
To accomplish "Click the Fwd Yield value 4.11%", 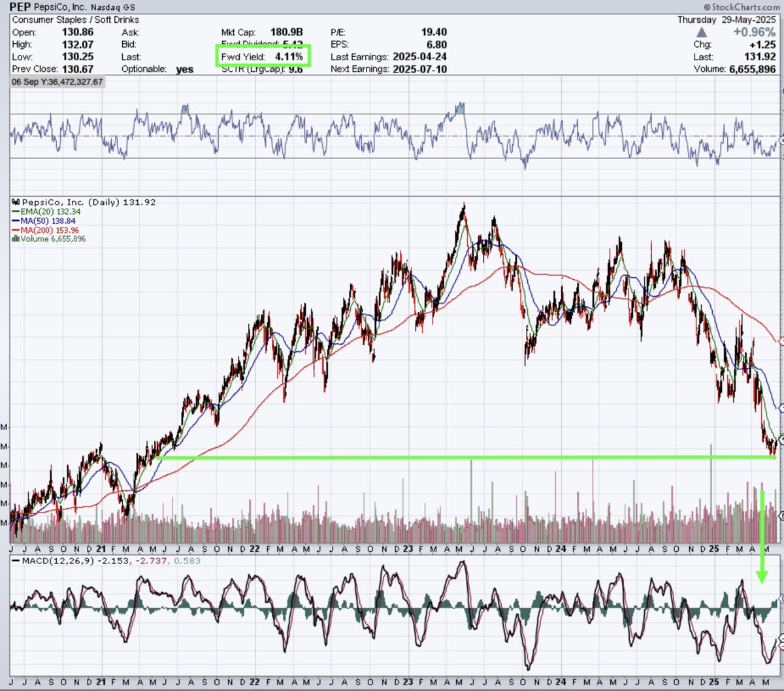I will click(x=289, y=57).
